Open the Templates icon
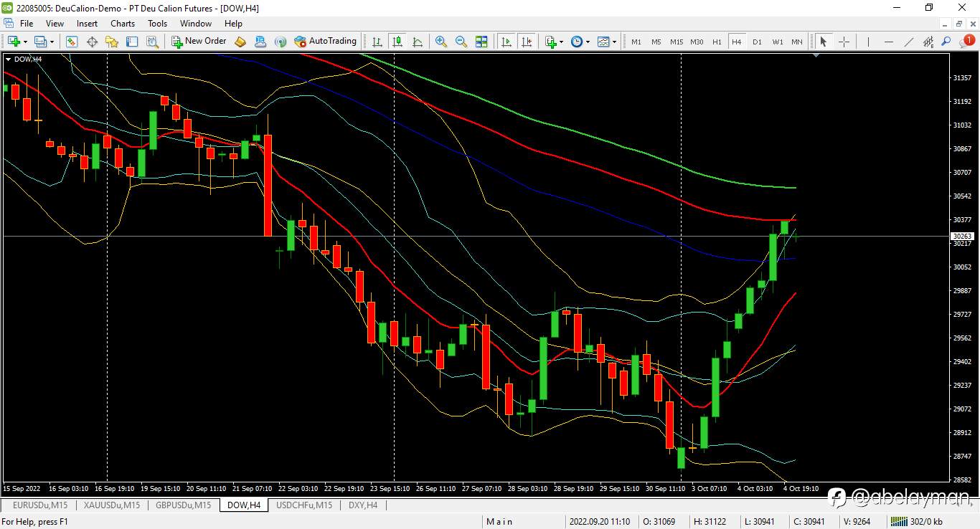 pos(603,42)
